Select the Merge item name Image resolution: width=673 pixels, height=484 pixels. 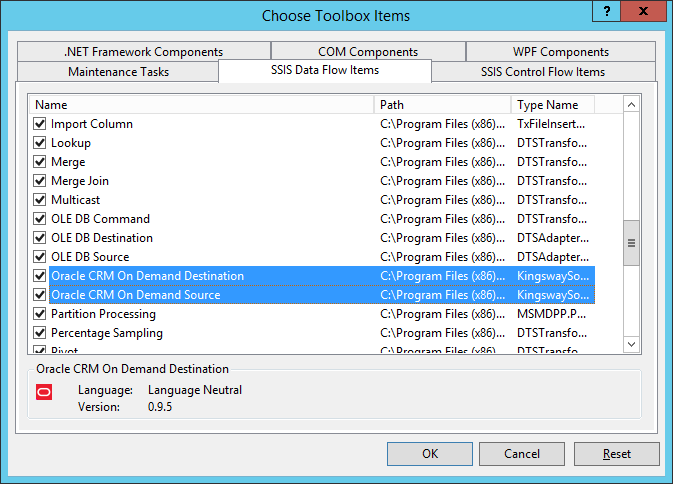pos(68,162)
